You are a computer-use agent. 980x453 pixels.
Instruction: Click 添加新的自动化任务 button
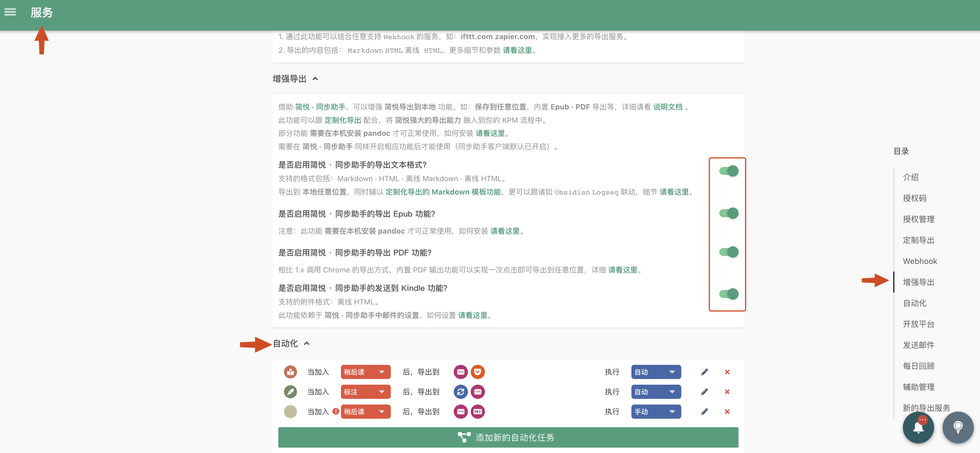click(508, 437)
